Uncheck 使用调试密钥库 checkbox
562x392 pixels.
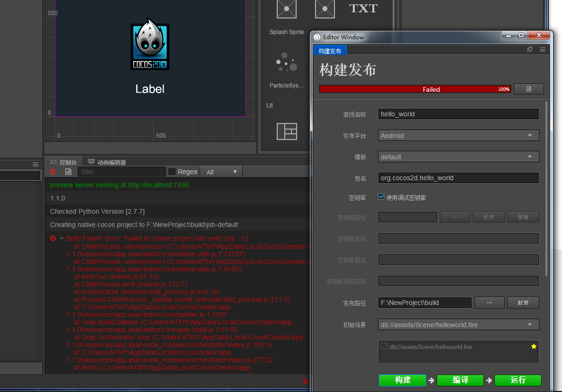[381, 197]
